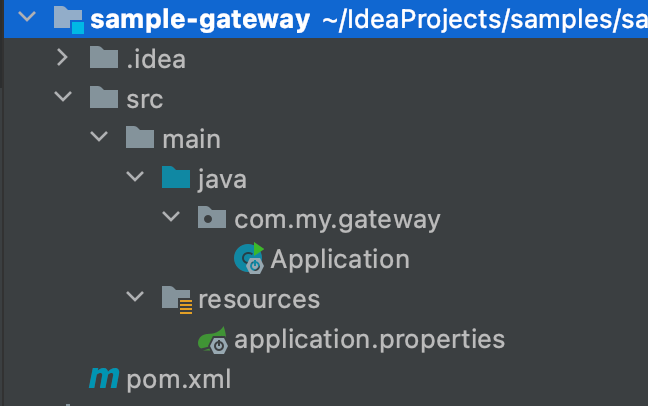The width and height of the screenshot is (648, 406).
Task: Collapse the main folder chevron
Action: (x=99, y=136)
